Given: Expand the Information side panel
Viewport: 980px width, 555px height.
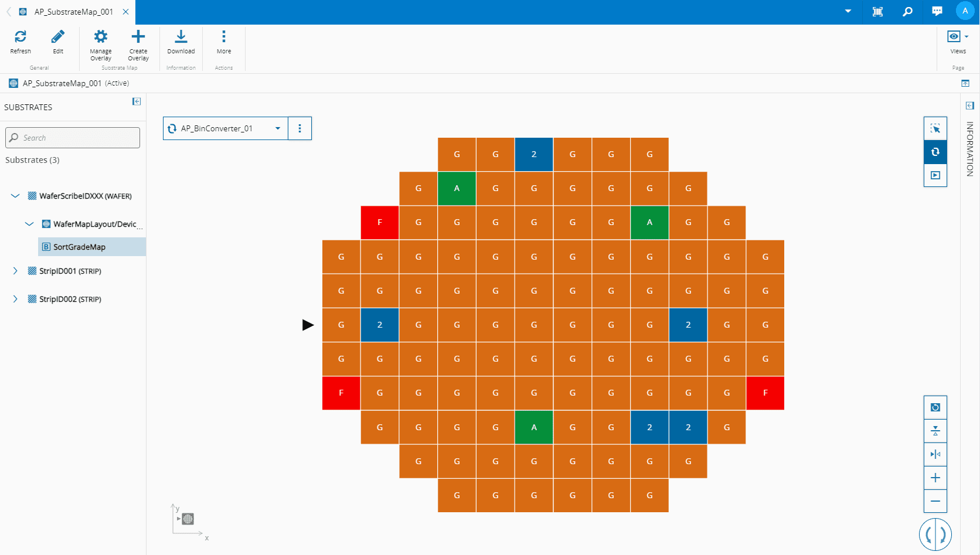Looking at the screenshot, I should [x=970, y=105].
